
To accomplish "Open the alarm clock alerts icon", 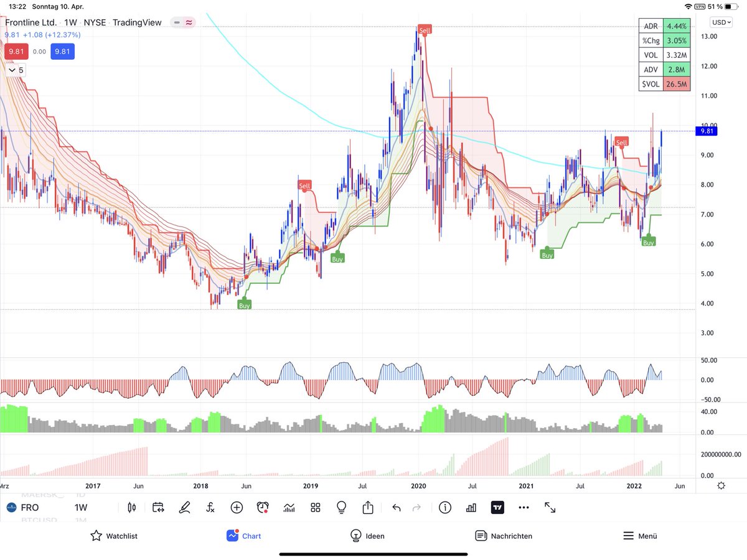I will pos(263,508).
